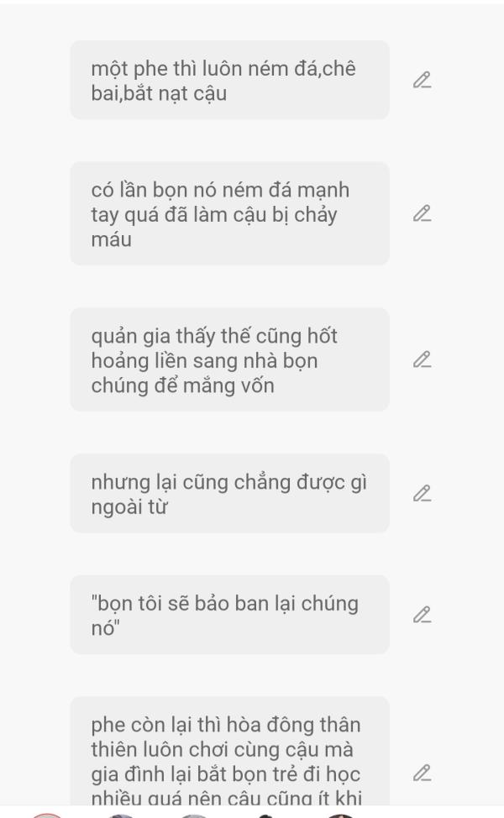
Task: Open the editor for the 'quản gia thấy thế' message
Action: [422, 359]
